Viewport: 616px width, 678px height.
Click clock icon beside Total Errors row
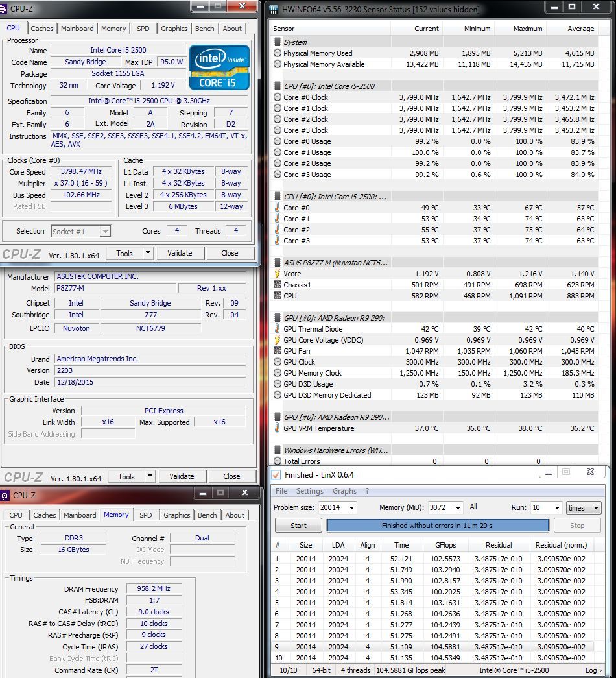tap(278, 461)
